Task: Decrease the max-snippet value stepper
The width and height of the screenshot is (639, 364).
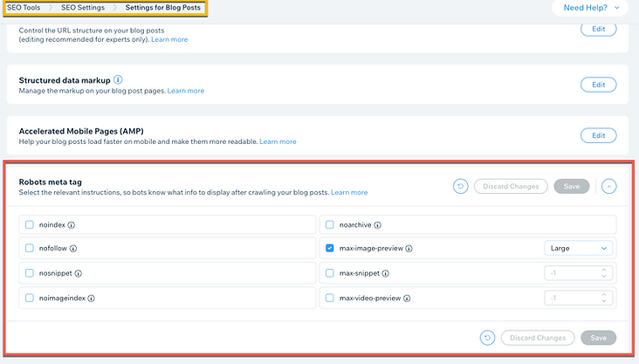Action: coord(604,277)
